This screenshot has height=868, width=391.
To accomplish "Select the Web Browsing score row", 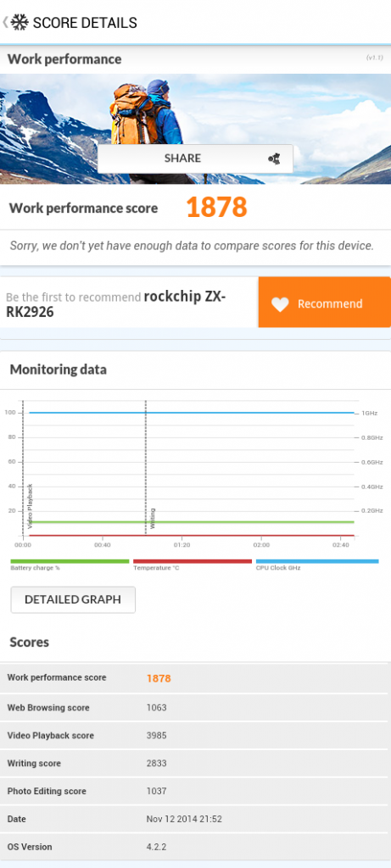I will pos(195,708).
